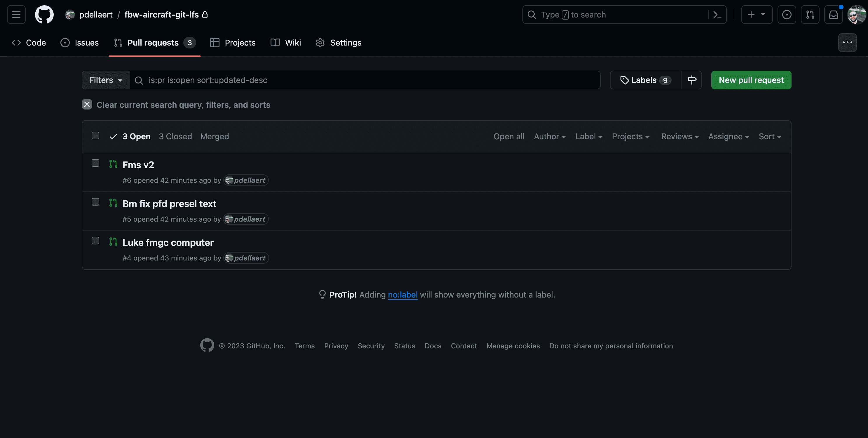Open the hamburger navigation menu
Viewport: 868px width, 438px height.
[16, 15]
